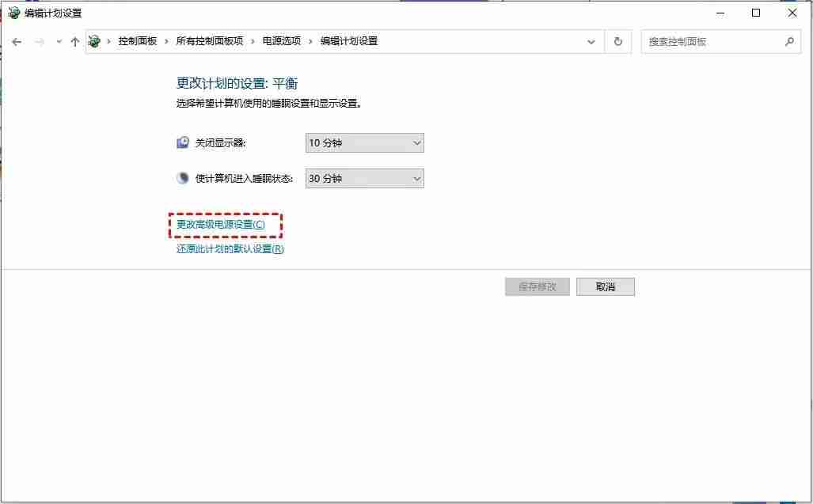Click 还原此计划的默认设置 link
The width and height of the screenshot is (813, 504).
pyautogui.click(x=229, y=248)
